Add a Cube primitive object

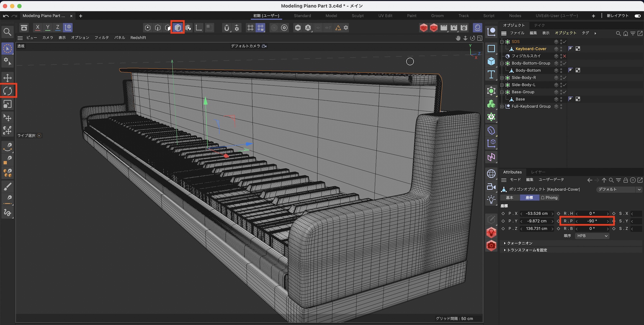pos(491,61)
